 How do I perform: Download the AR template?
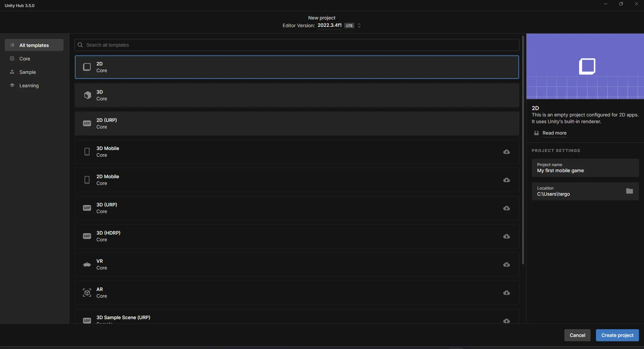click(x=507, y=293)
